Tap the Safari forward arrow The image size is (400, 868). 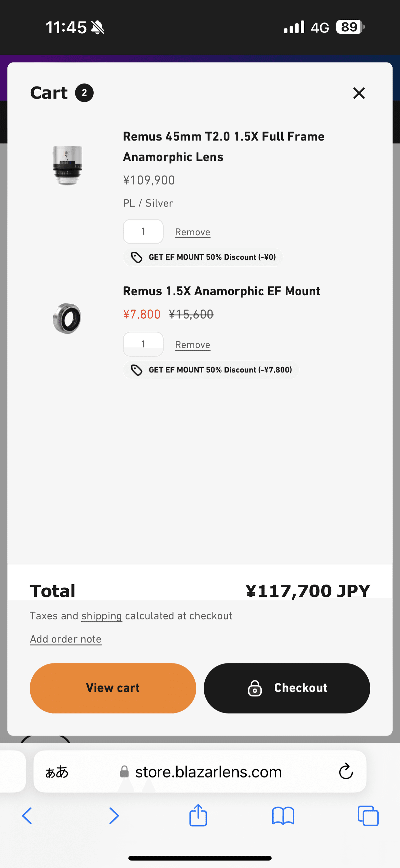coord(114,816)
